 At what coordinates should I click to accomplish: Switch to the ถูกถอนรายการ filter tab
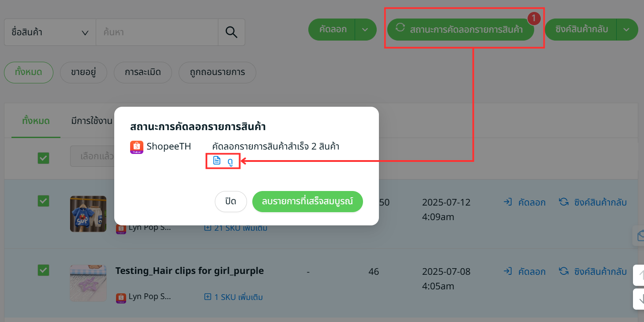tap(217, 72)
